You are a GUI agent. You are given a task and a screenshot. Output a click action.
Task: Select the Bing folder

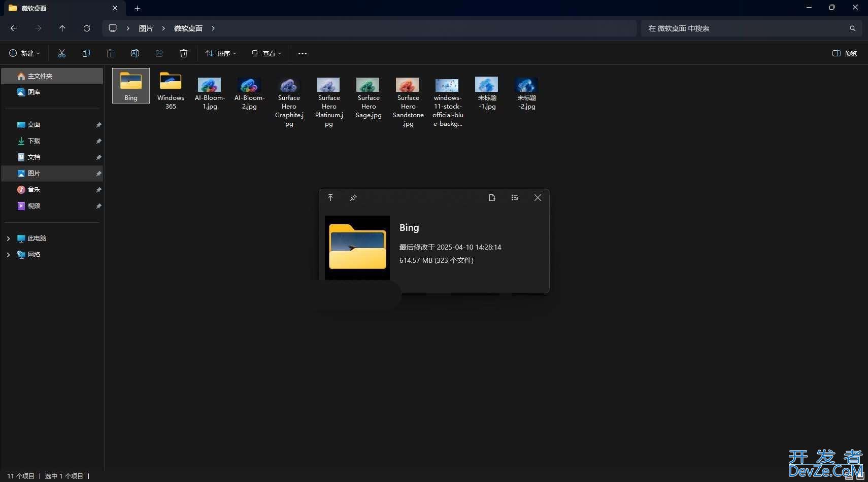point(131,86)
